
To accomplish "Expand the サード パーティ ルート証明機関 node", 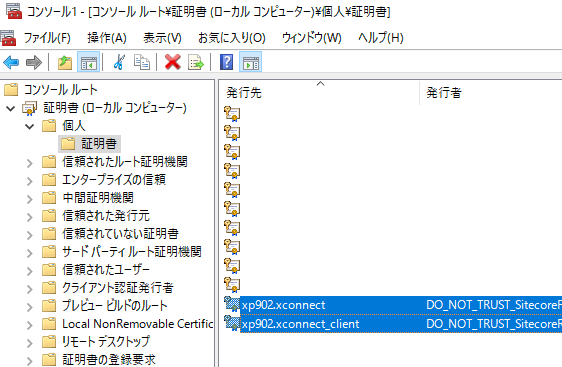I will click(x=30, y=253).
